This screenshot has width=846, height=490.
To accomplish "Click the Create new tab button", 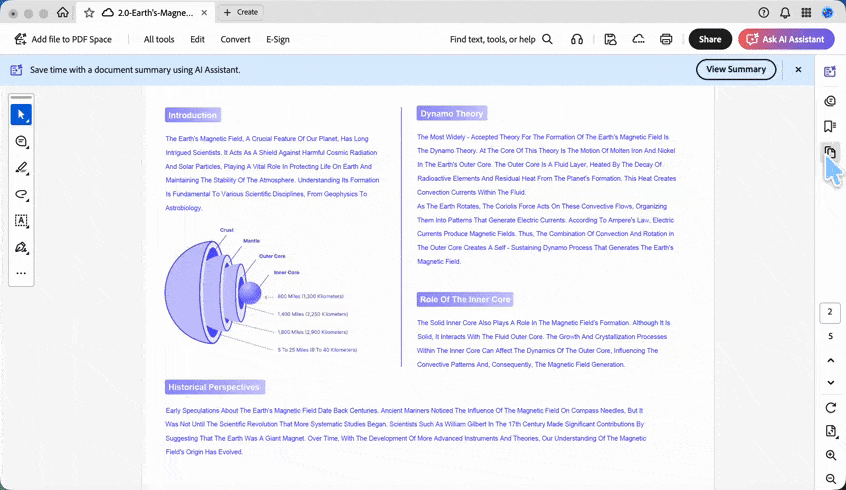I will (241, 12).
